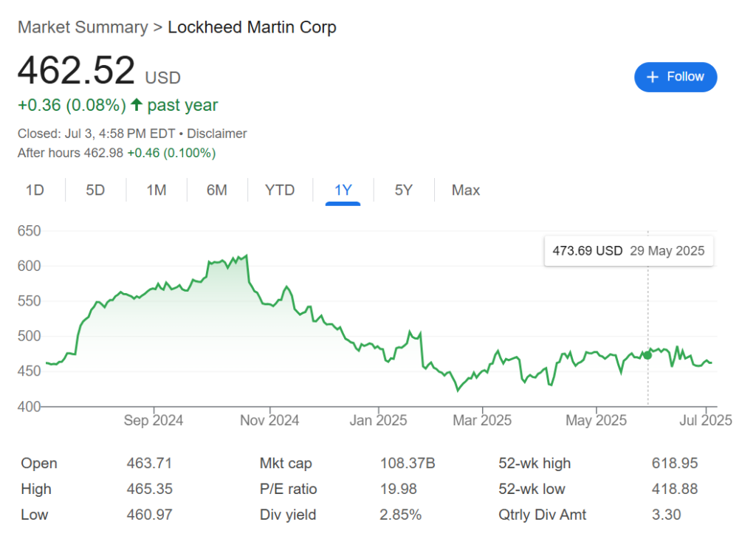
Task: Click the Open value 463.71
Action: pos(149,463)
